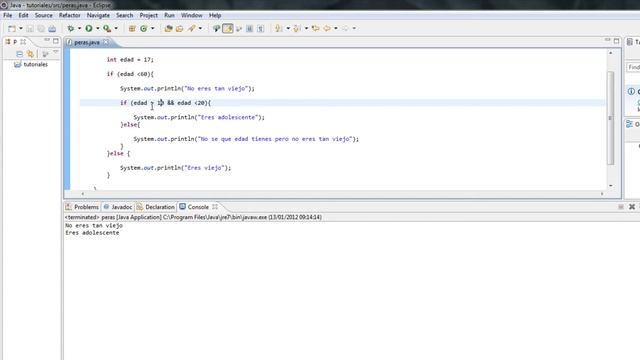Start the Debug bug icon
This screenshot has width=640, height=360.
click(71, 29)
